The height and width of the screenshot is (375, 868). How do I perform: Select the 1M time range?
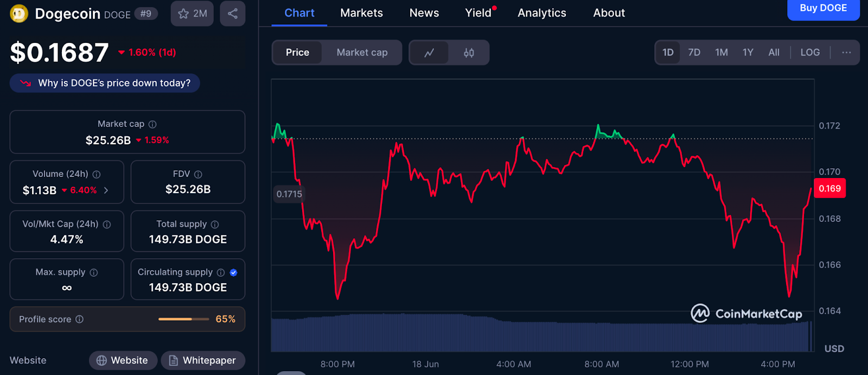point(722,53)
